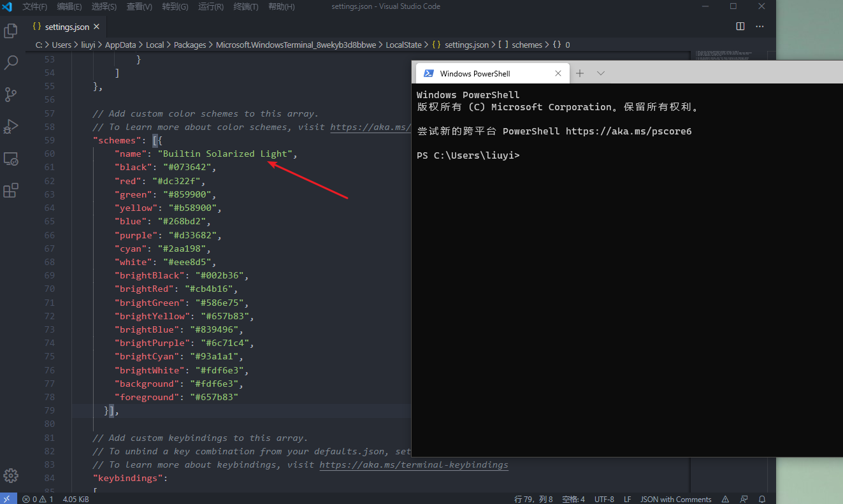Place cursor in "Builtin Solarized Light" name value
843x504 pixels.
pos(226,154)
